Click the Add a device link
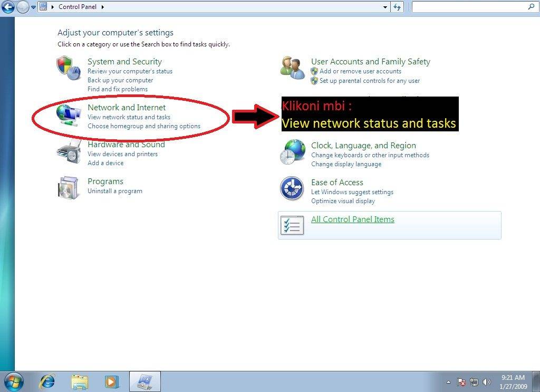 [105, 163]
